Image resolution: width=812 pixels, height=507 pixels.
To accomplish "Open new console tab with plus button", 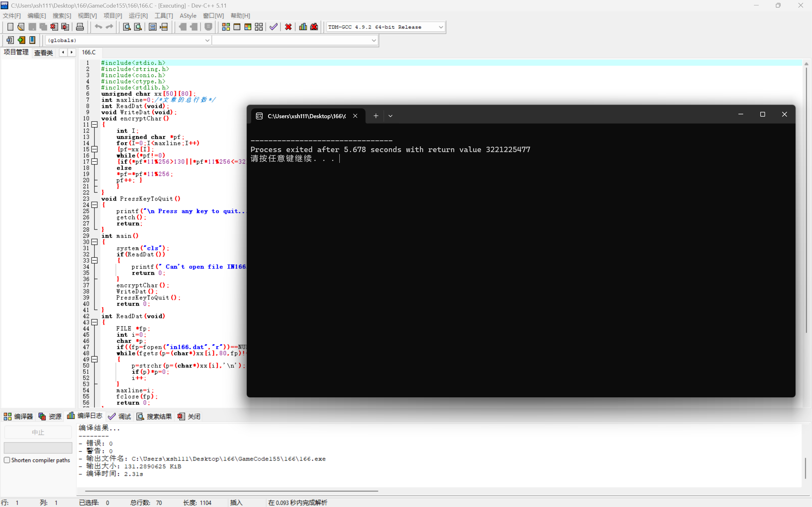I will (x=376, y=116).
